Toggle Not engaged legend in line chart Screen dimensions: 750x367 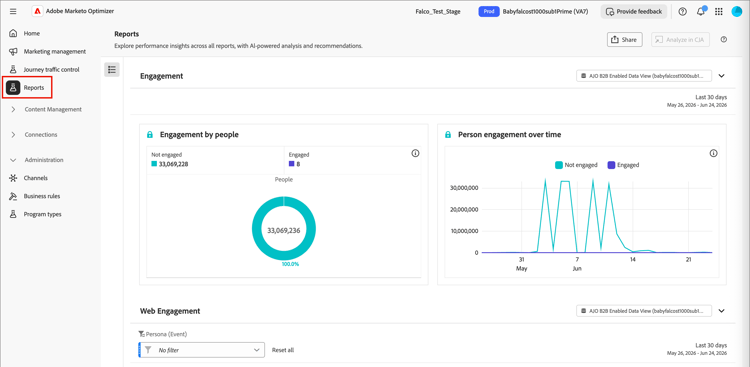click(576, 165)
